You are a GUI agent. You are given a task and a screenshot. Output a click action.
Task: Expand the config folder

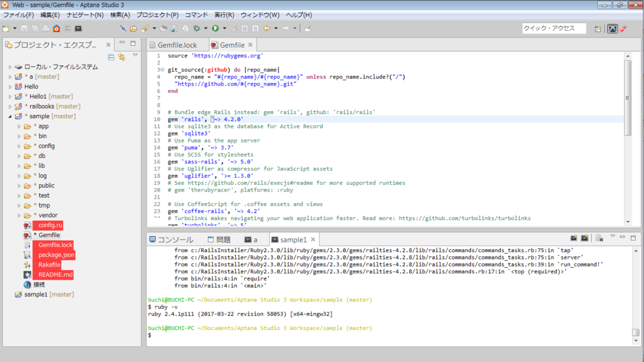19,146
